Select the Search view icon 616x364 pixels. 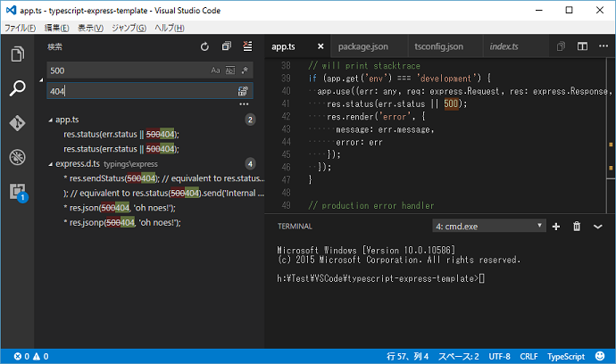coord(17,88)
